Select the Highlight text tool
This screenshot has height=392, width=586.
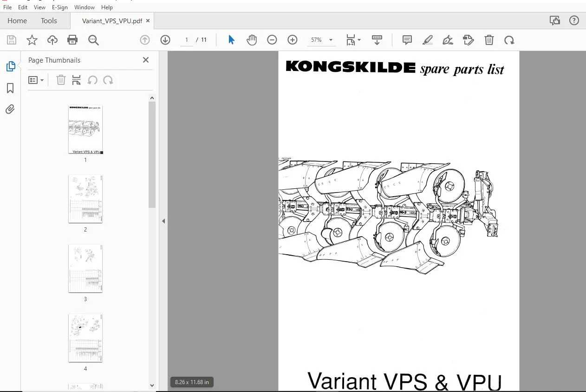click(x=428, y=40)
